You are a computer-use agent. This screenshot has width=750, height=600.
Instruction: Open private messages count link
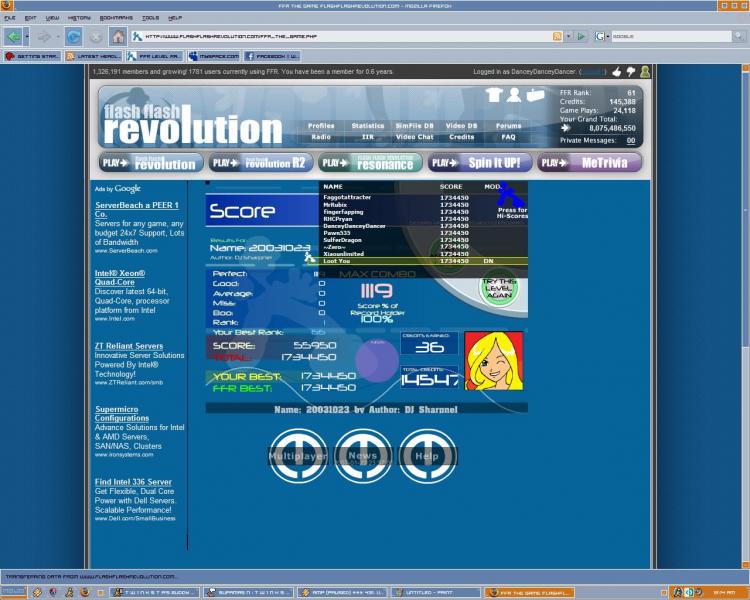[x=631, y=141]
